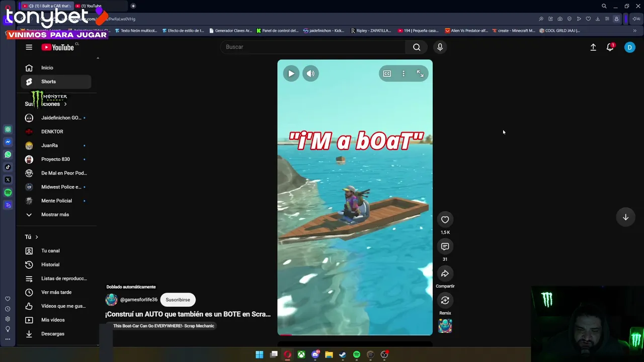
Task: Open Opera downloads from the toolbar
Action: [597, 19]
